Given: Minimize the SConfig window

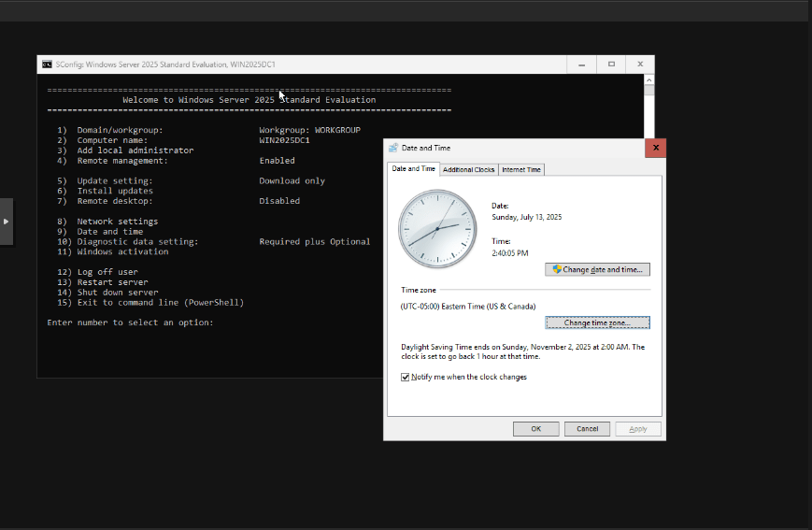Looking at the screenshot, I should [x=583, y=64].
